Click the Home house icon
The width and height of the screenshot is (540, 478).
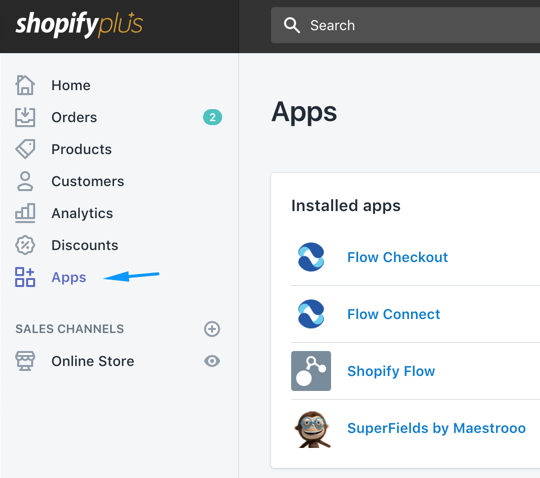click(25, 85)
